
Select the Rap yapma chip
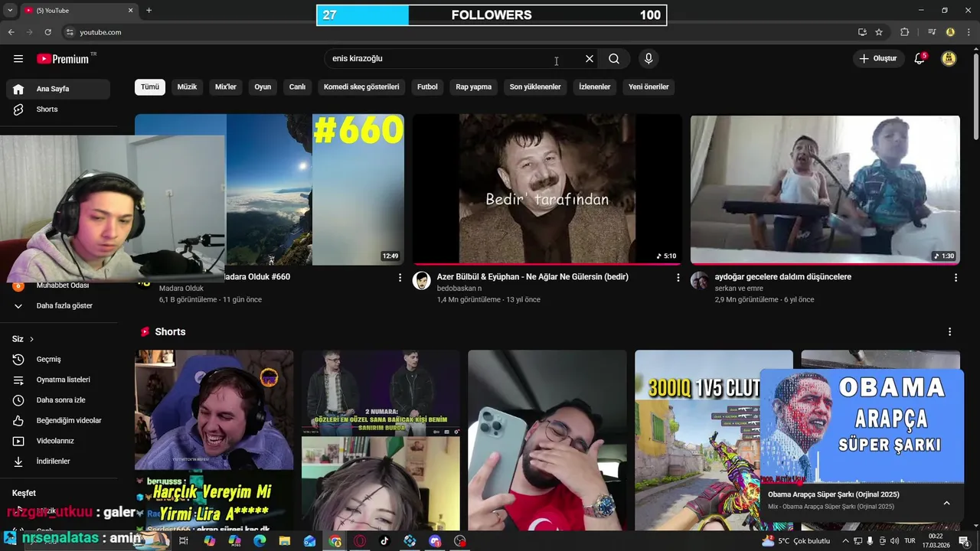pyautogui.click(x=474, y=86)
